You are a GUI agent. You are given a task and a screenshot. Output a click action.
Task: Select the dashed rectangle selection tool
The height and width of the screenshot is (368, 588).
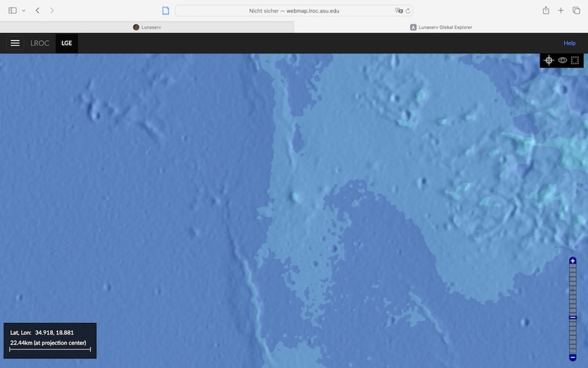pyautogui.click(x=576, y=60)
